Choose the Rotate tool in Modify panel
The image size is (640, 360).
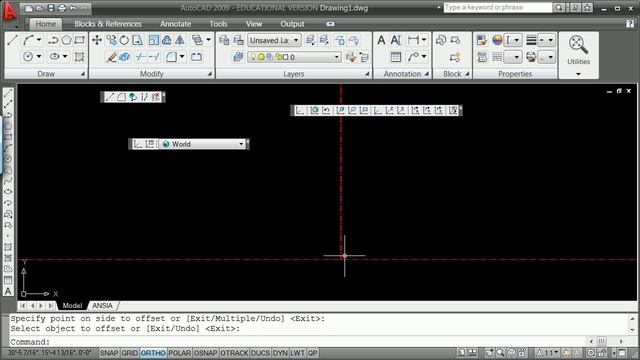point(124,40)
